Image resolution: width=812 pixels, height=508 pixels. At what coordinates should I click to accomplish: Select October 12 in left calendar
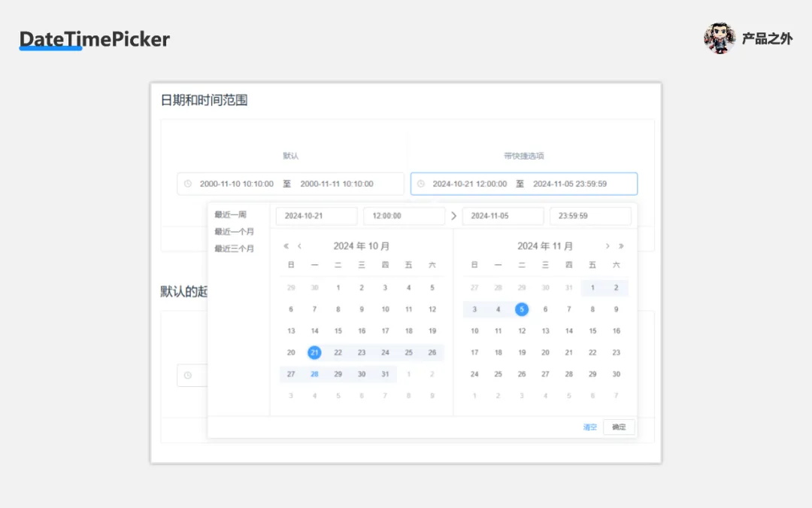coord(432,309)
